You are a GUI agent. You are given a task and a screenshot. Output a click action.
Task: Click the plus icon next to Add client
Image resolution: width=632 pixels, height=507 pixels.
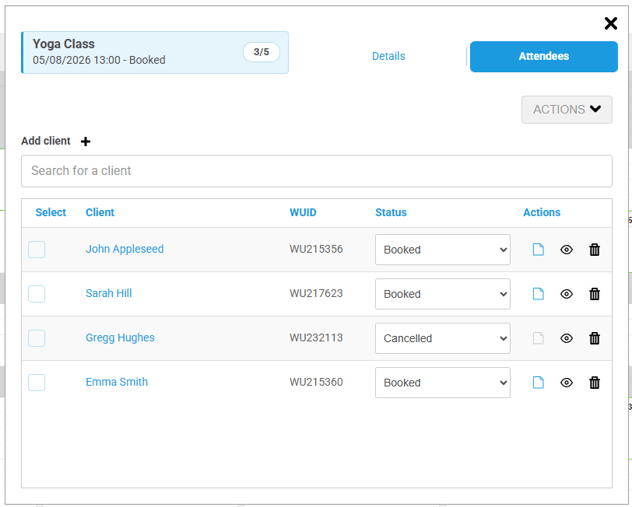click(85, 141)
